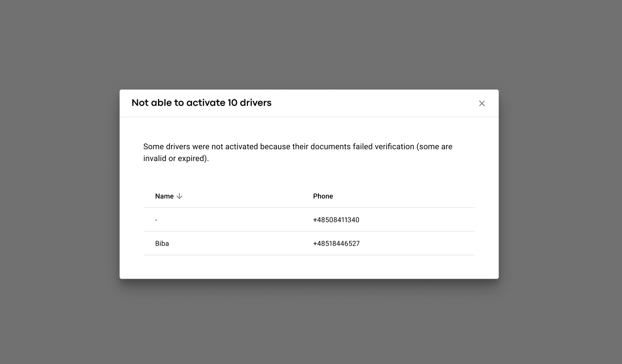Click "10 drivers" in the dialog title

click(249, 103)
